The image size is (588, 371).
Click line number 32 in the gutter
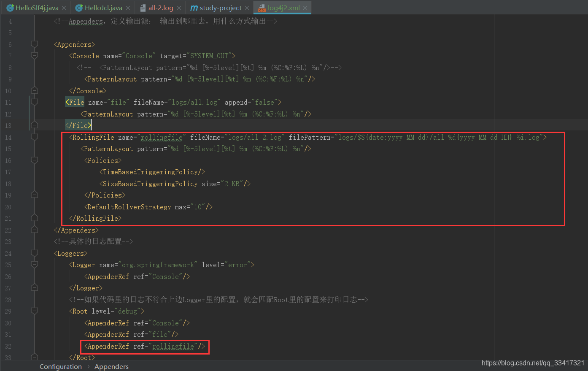[8, 346]
